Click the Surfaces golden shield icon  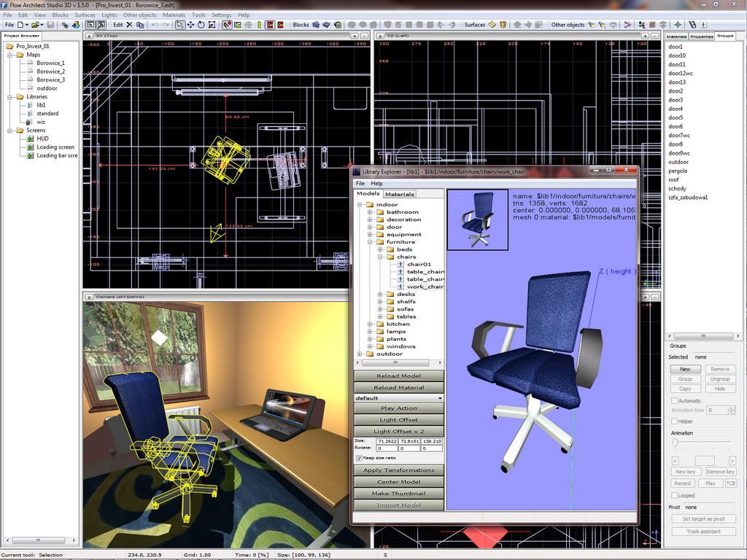[x=503, y=25]
